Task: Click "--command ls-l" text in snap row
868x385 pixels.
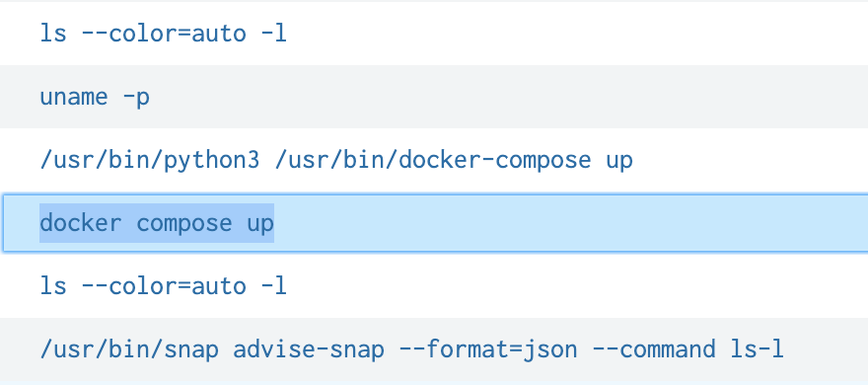Action: click(x=688, y=349)
